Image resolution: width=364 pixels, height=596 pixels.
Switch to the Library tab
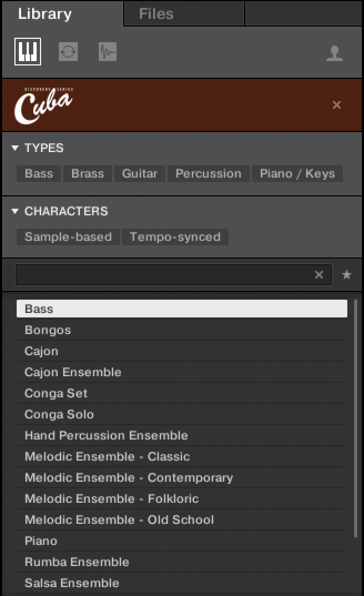(x=45, y=14)
